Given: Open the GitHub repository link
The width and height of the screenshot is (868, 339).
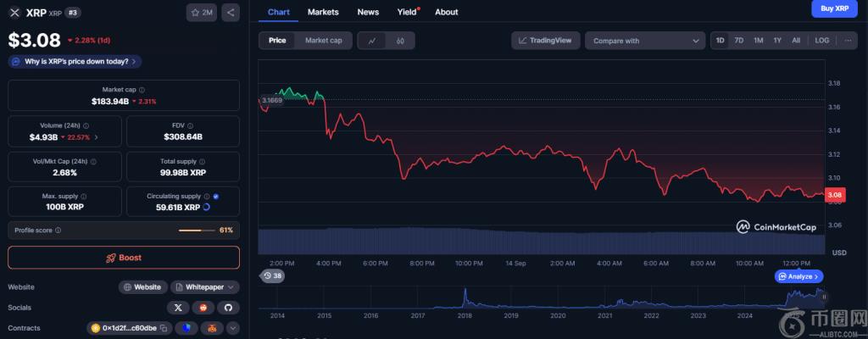Looking at the screenshot, I should (228, 308).
